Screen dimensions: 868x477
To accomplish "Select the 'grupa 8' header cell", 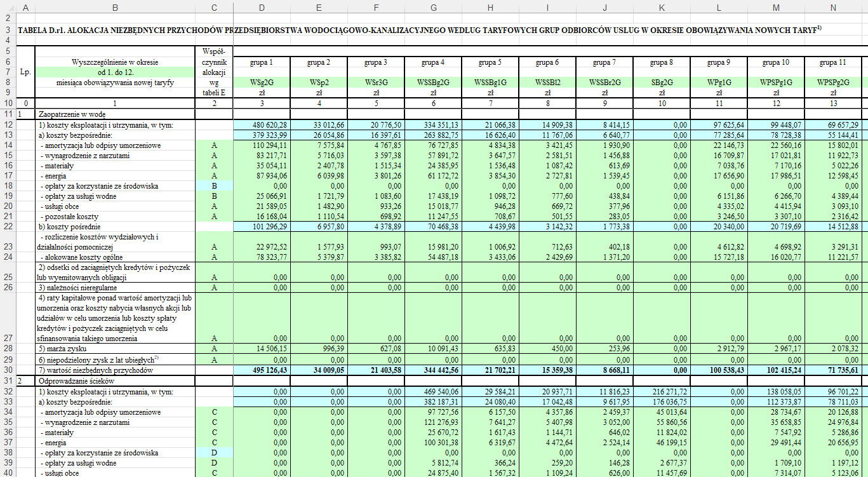I will pyautogui.click(x=662, y=62).
